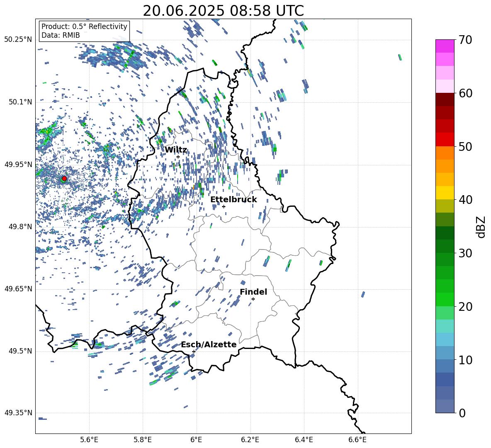This screenshot has width=491, height=448.
Task: Click the Wiltz city label
Action: click(176, 150)
